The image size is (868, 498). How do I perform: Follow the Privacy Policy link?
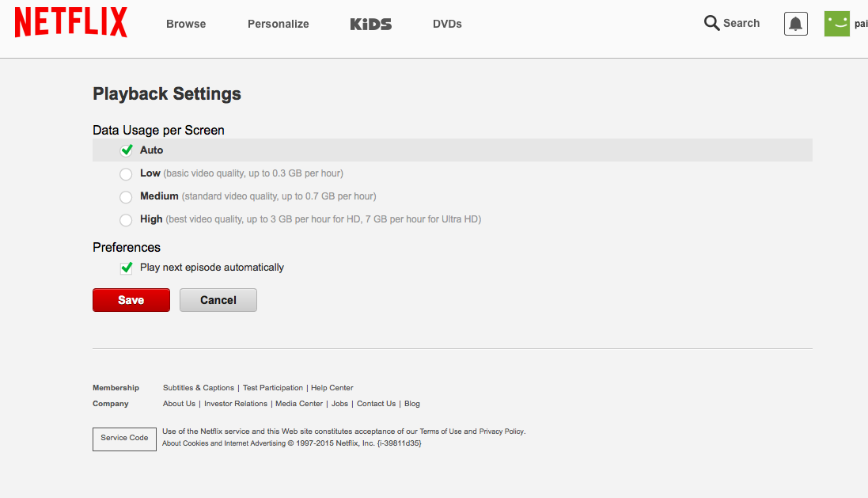click(x=501, y=431)
